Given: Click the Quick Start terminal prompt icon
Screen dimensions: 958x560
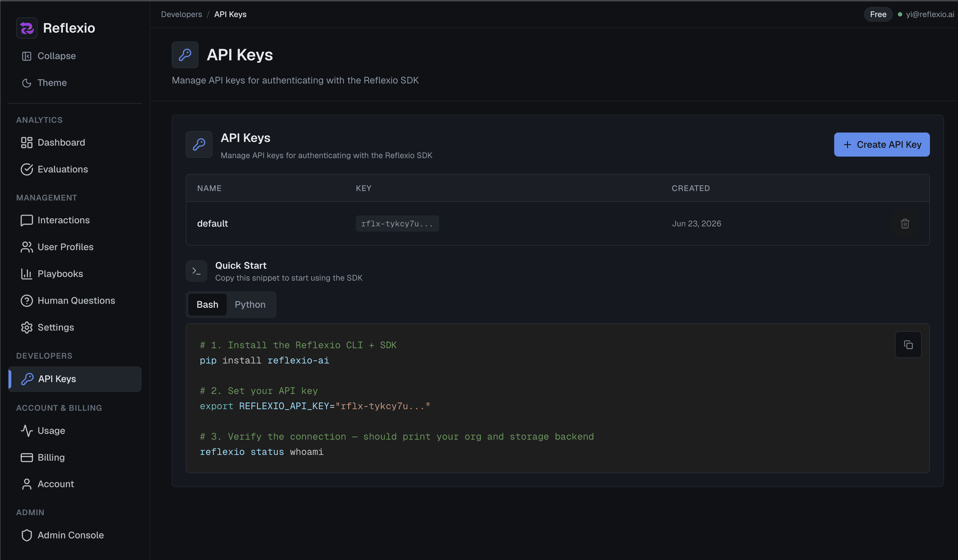Looking at the screenshot, I should (x=197, y=271).
